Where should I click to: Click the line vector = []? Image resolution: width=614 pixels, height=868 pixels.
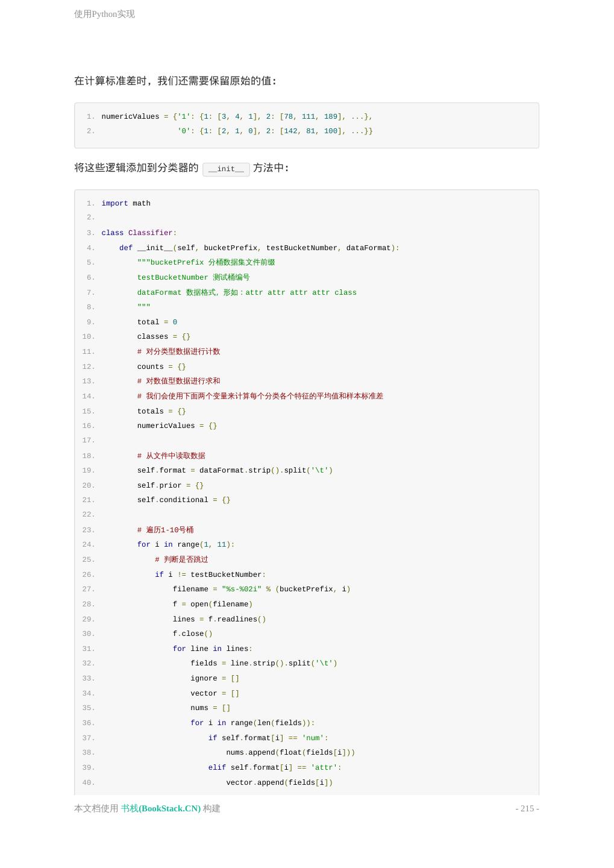pyautogui.click(x=215, y=693)
